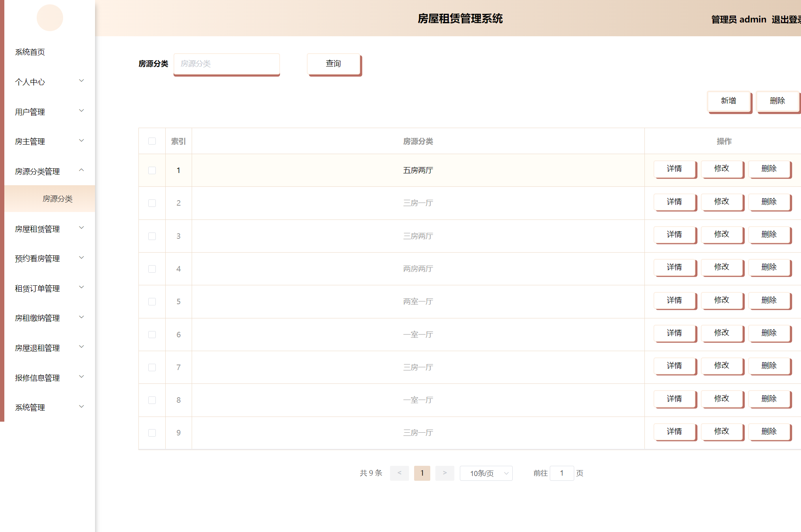The height and width of the screenshot is (532, 801).
Task: Toggle the select-all checkbox in table header
Action: coord(152,141)
